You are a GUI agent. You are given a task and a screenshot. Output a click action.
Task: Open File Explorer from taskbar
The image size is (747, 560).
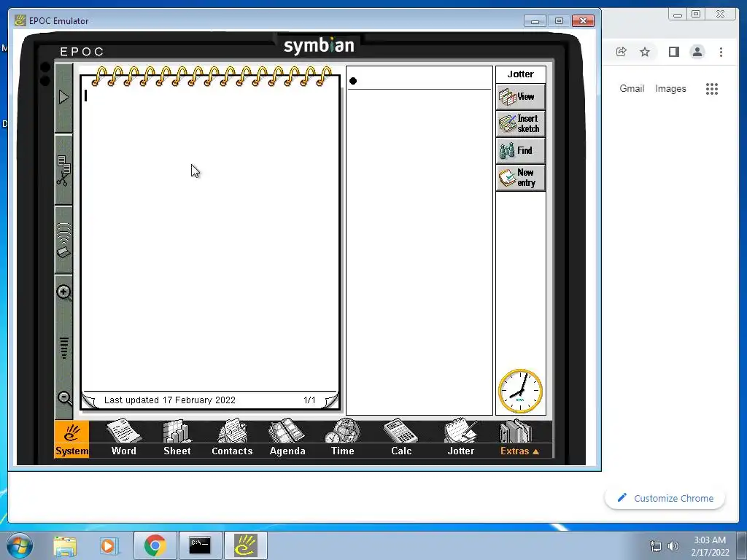pos(65,545)
